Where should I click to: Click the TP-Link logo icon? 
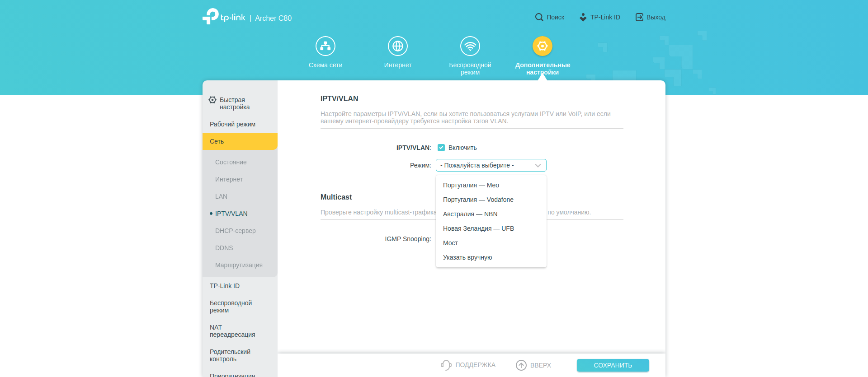click(x=211, y=17)
